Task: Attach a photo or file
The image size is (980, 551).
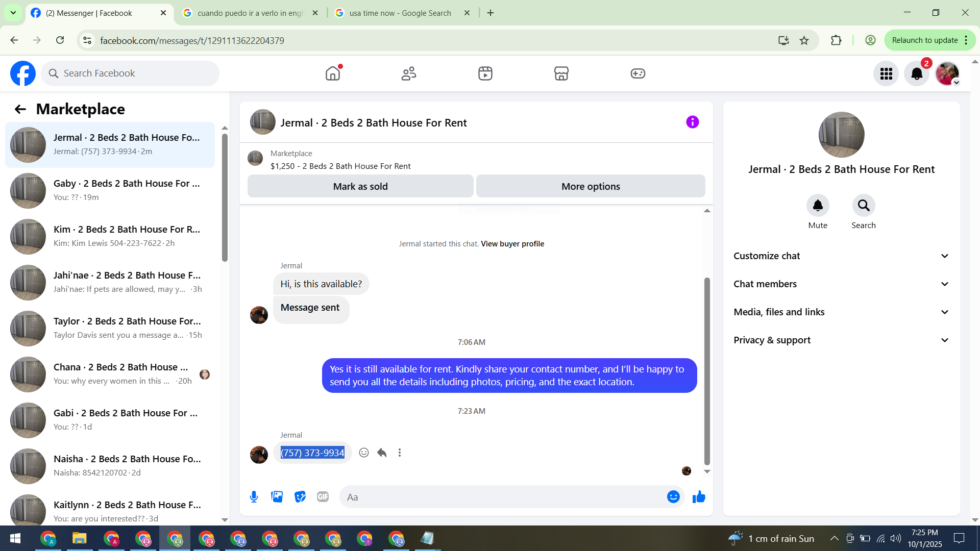Action: (x=277, y=497)
